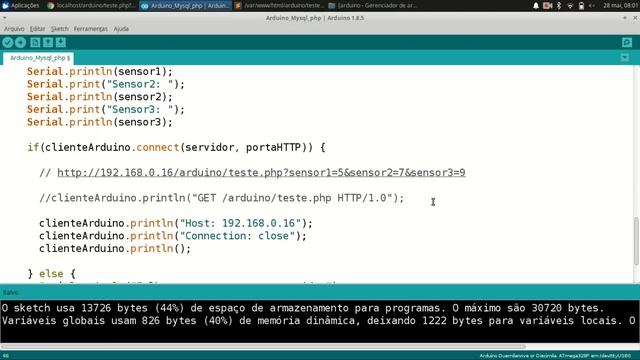
Task: Click the line 'Serial.print("Sensor3: ");'
Action: 106,109
